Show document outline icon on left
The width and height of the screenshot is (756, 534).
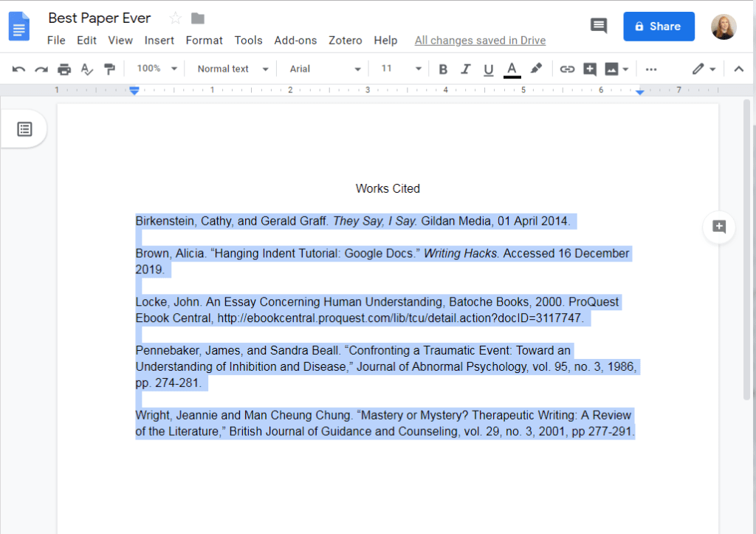(24, 129)
